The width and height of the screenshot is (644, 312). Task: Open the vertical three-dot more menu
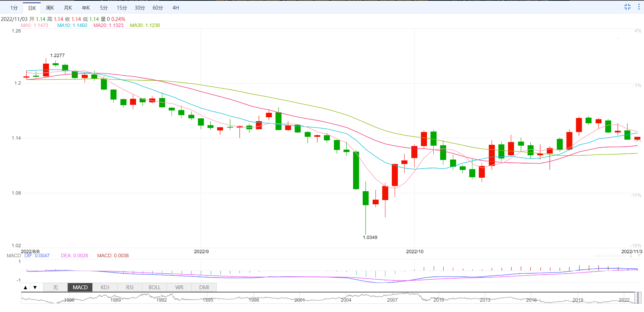point(639,7)
